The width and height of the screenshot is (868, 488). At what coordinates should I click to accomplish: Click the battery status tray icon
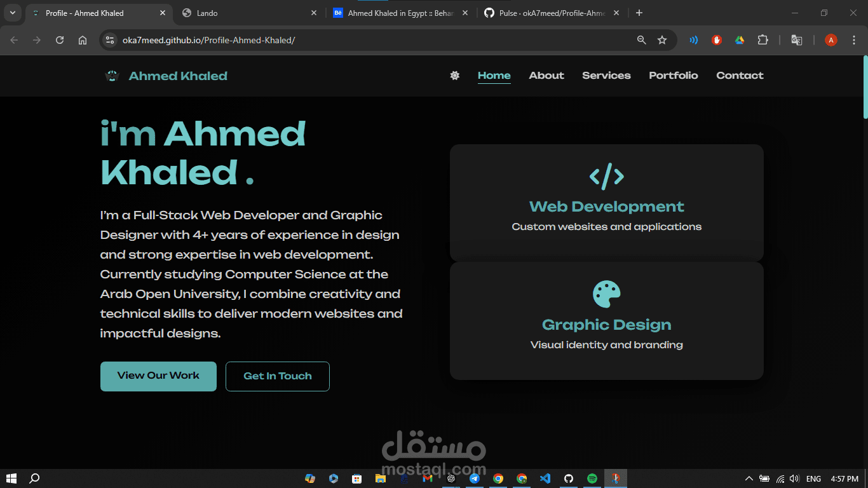[764, 478]
